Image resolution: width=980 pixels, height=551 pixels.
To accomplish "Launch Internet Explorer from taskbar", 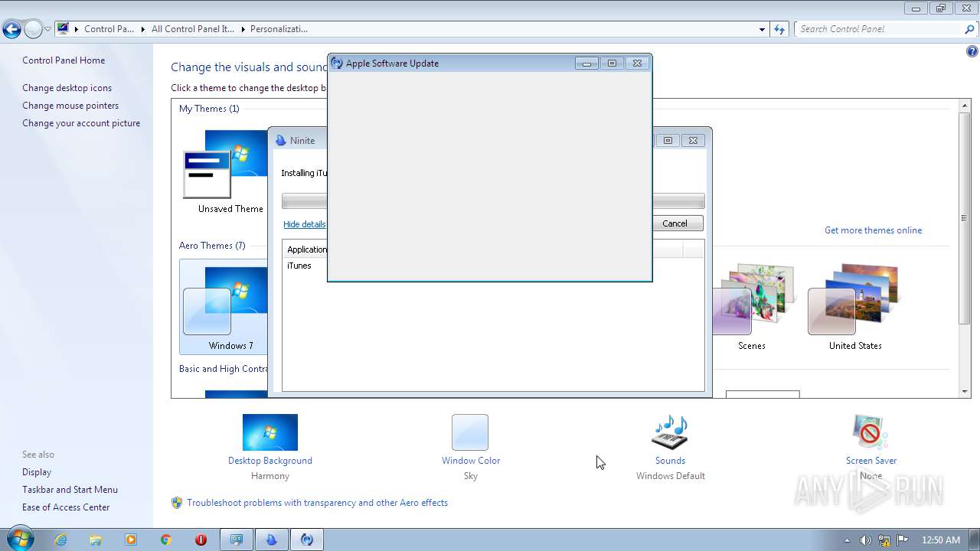I will (60, 540).
